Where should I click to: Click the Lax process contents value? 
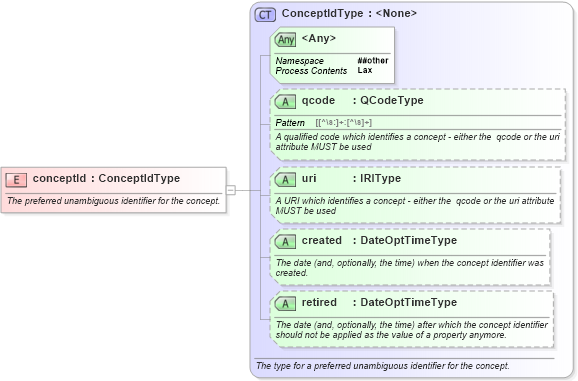pos(365,70)
